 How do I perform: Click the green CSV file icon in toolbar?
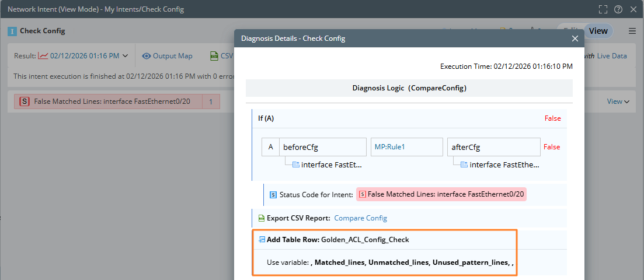point(214,56)
